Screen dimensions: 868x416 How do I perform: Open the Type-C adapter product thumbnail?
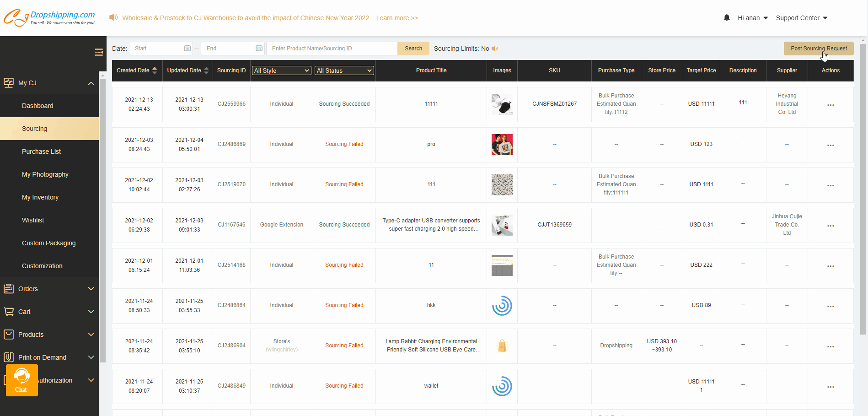tap(502, 225)
